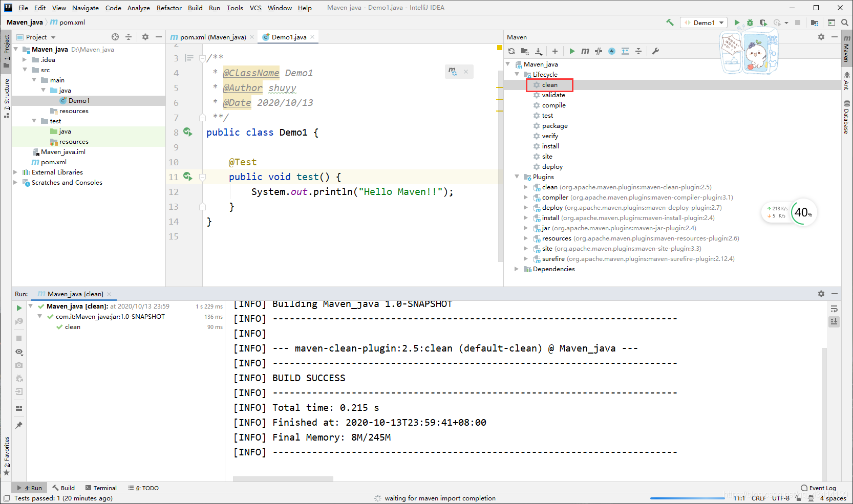Toggle skip tests mode lightning icon

[x=612, y=51]
